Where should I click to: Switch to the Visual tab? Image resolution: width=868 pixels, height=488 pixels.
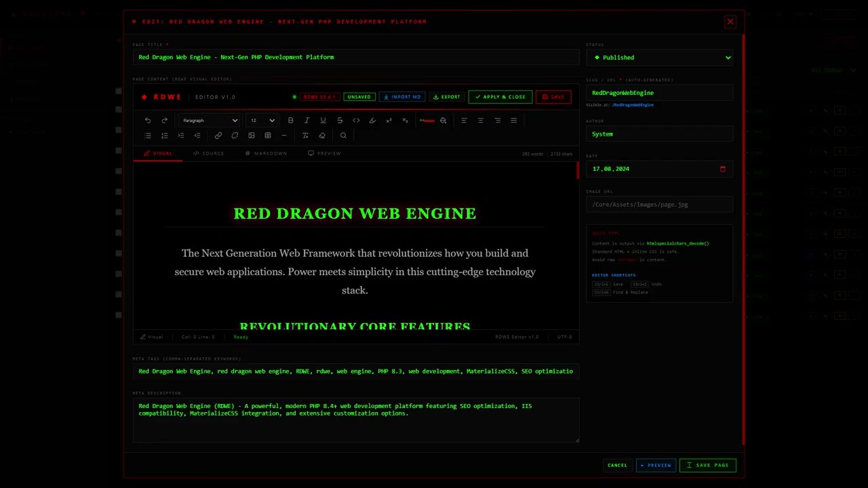158,153
